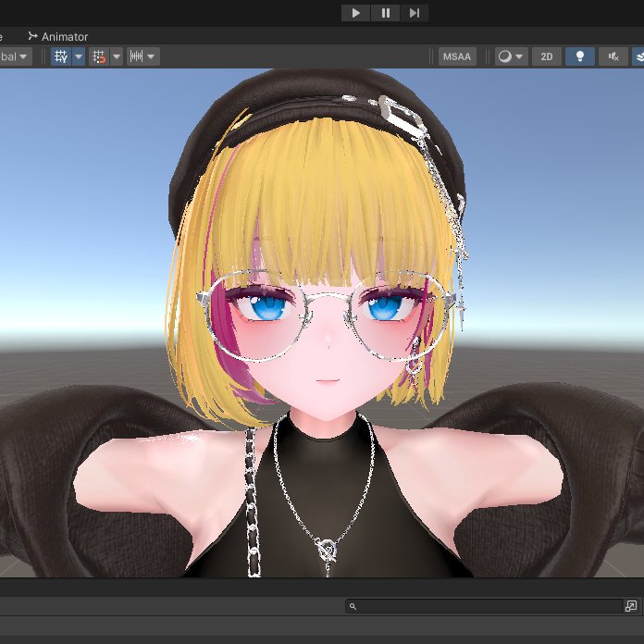Toggle scene lighting bulb icon
644x644 pixels.
click(580, 56)
